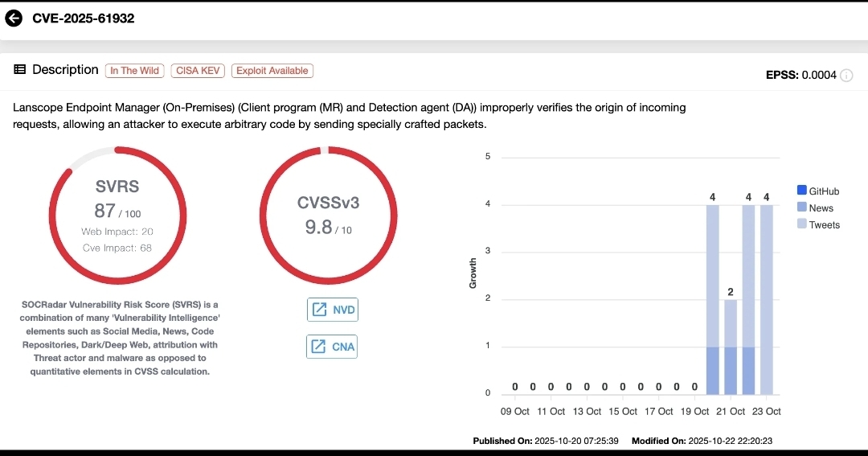Click the Exploit Available tag

[272, 71]
